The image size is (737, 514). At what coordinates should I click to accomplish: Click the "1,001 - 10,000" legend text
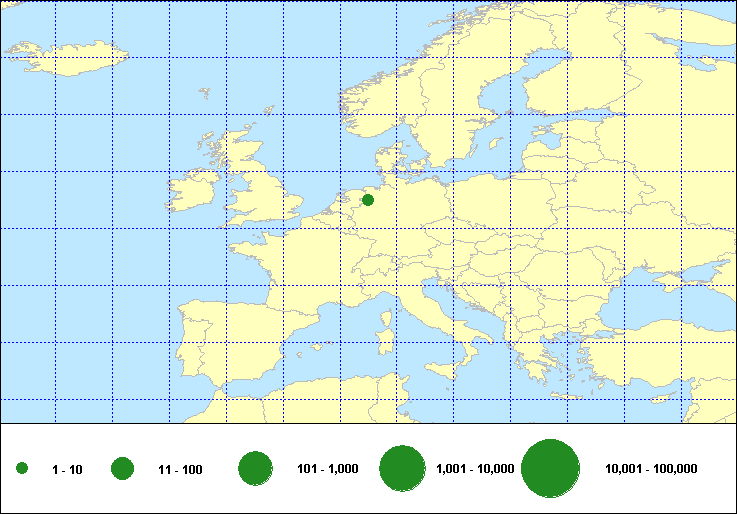point(475,469)
